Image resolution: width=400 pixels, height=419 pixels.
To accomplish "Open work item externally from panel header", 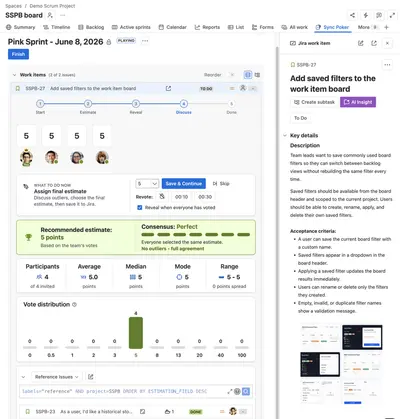I will click(x=374, y=43).
